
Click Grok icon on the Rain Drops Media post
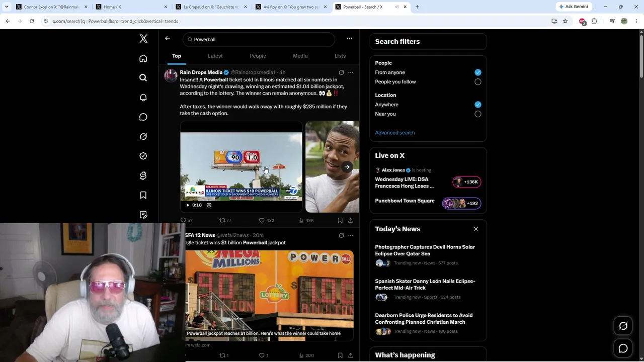(x=341, y=72)
